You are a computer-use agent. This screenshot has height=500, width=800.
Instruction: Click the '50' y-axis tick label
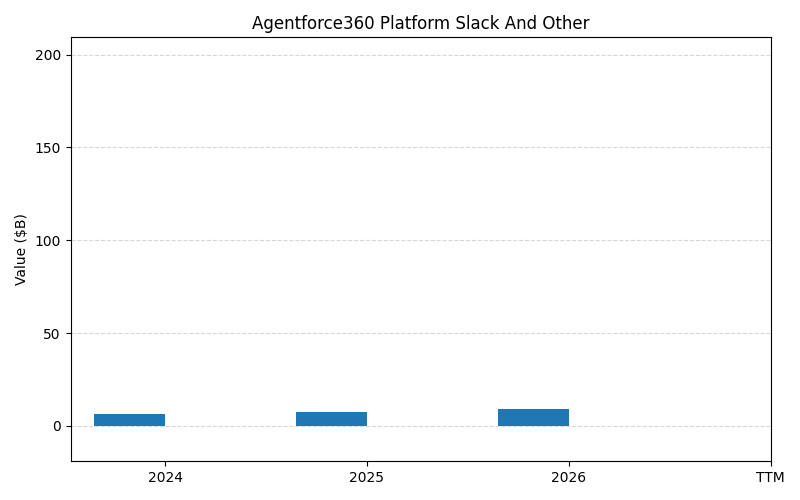click(x=52, y=334)
